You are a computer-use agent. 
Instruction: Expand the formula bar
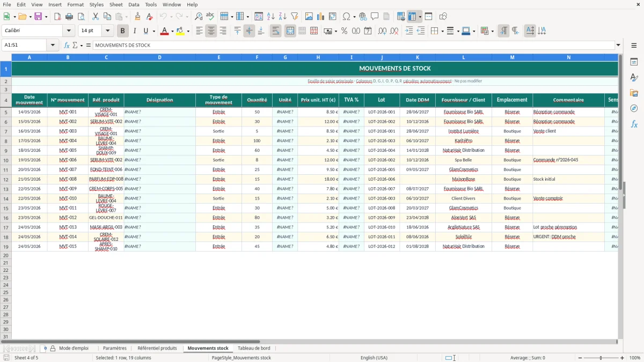click(618, 45)
